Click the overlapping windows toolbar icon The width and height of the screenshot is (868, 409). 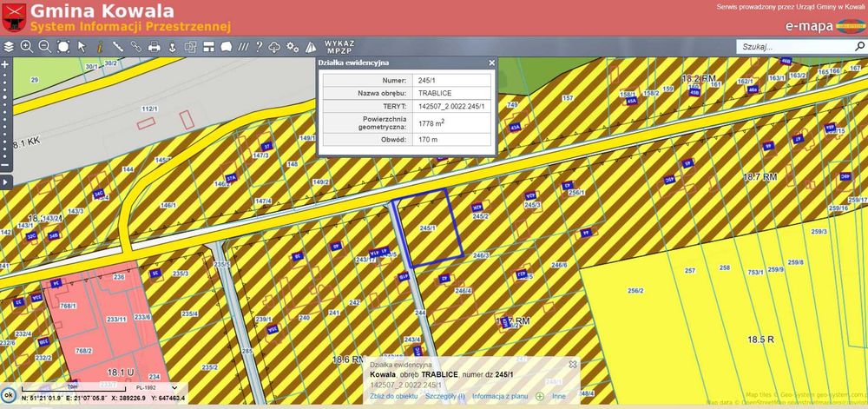click(190, 47)
